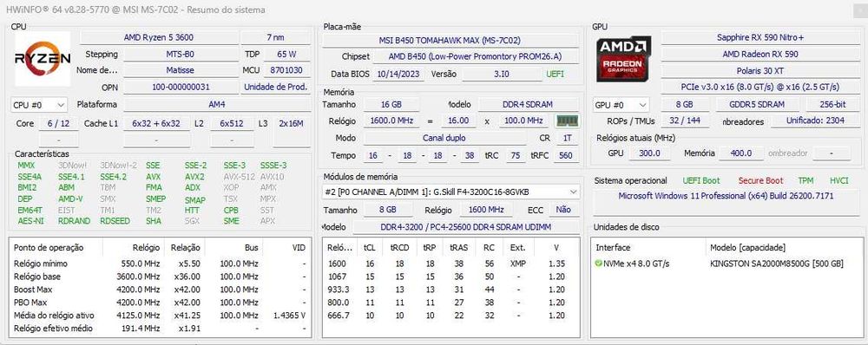Open the CPU #0 selector dropdown

[x=39, y=105]
